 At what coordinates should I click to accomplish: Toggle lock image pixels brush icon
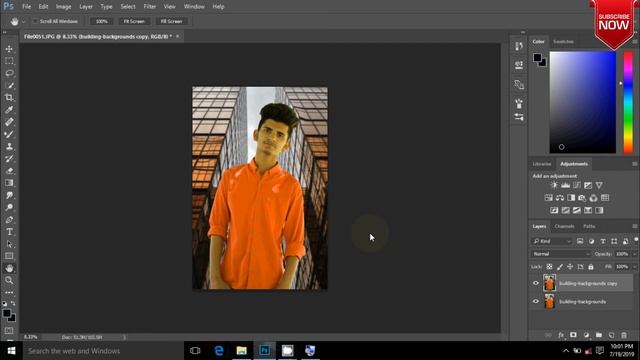click(x=560, y=267)
